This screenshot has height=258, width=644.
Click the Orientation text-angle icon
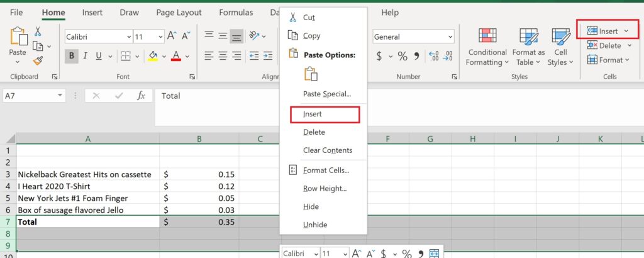[255, 36]
